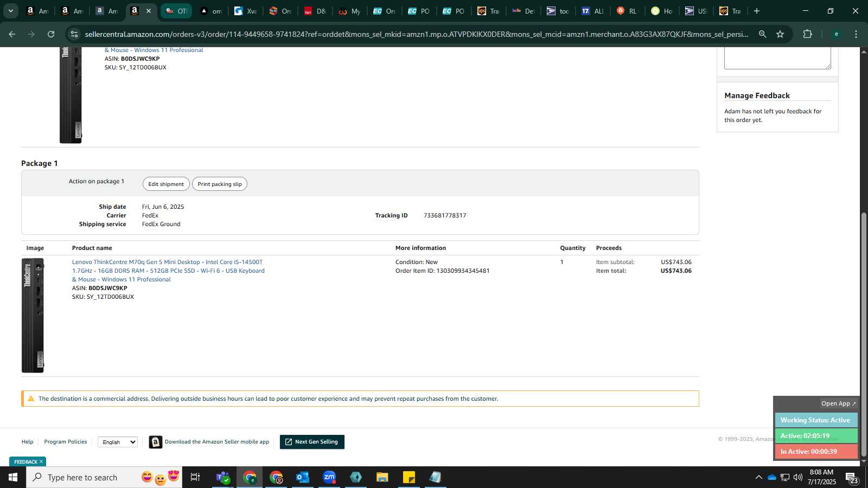The height and width of the screenshot is (488, 868).
Task: Open the Program Policies link
Action: coord(66,442)
